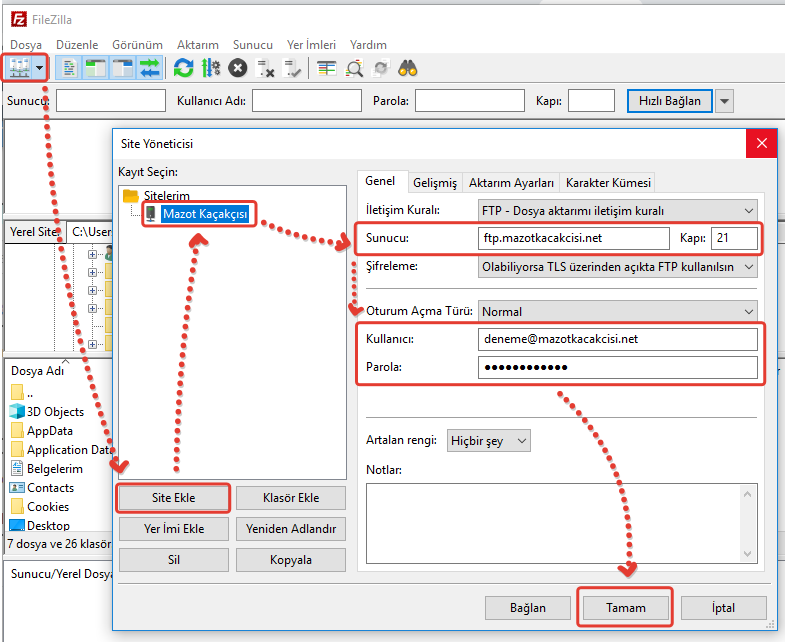Click the binoculars file search icon
785x642 pixels.
tap(407, 68)
